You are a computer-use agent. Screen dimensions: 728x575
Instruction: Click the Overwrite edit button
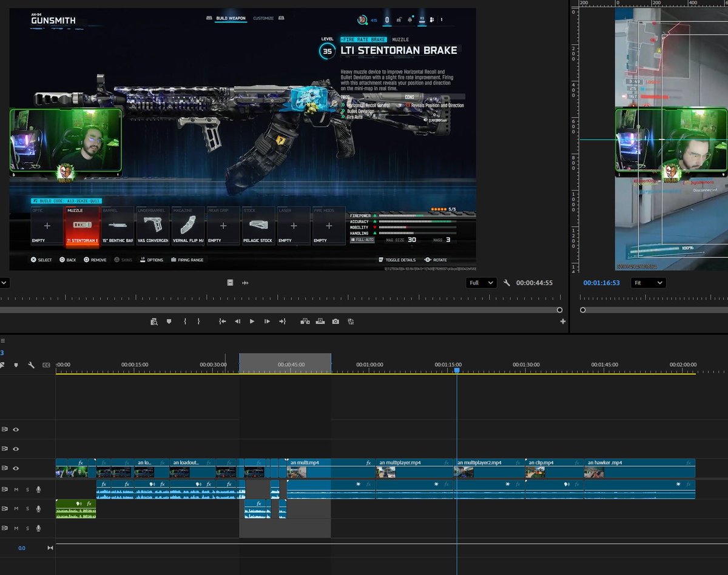pyautogui.click(x=320, y=321)
